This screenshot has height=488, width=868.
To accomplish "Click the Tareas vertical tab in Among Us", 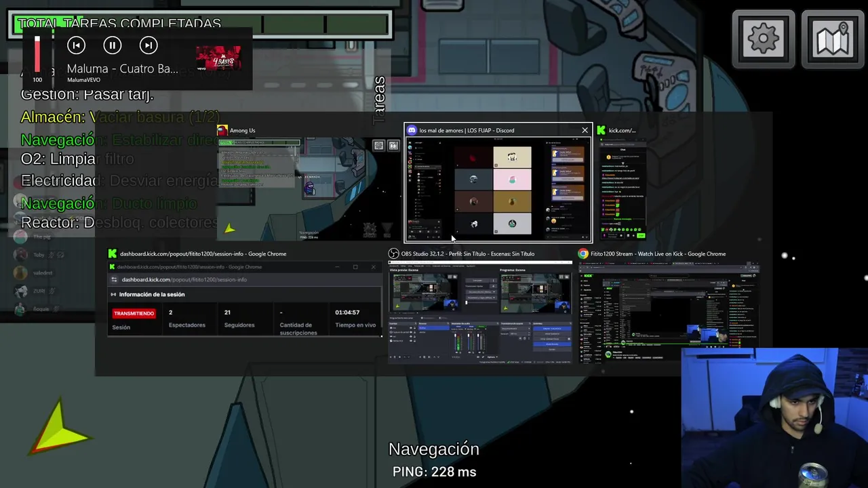I will click(379, 100).
